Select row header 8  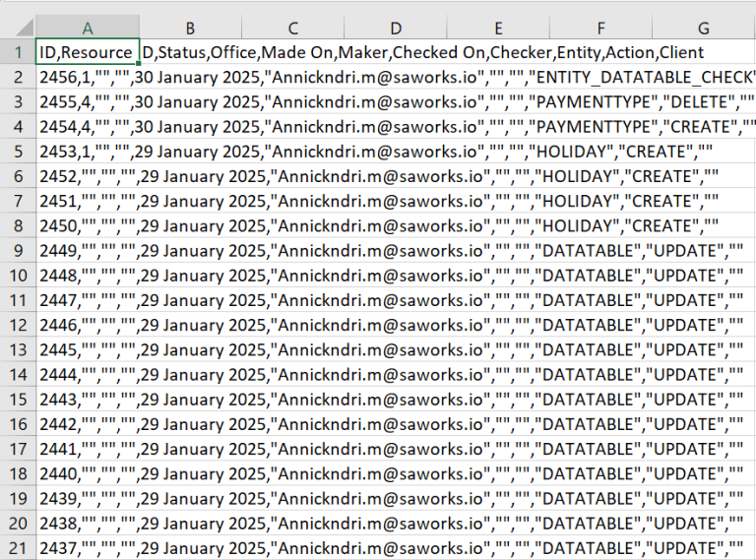(17, 225)
